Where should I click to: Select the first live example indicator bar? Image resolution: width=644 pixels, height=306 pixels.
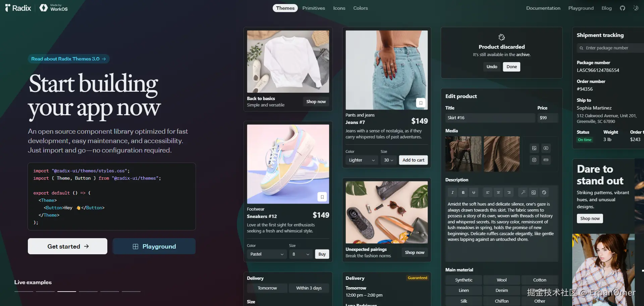pyautogui.click(x=24, y=291)
